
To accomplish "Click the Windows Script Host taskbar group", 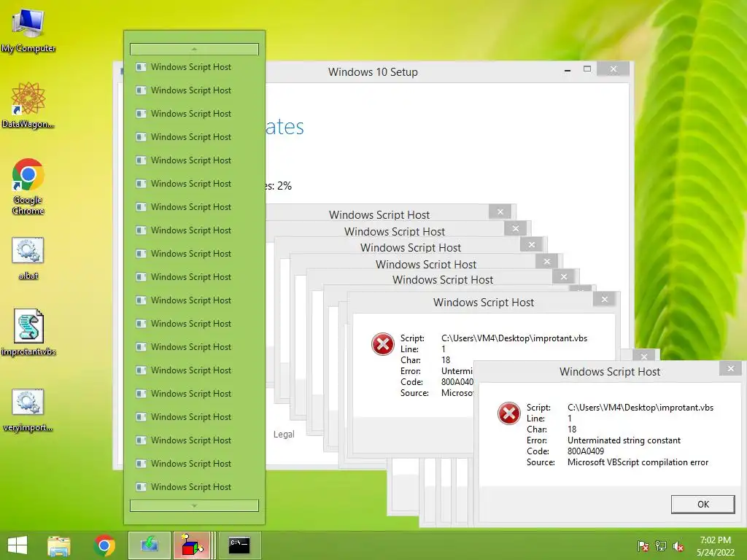I will point(193,545).
